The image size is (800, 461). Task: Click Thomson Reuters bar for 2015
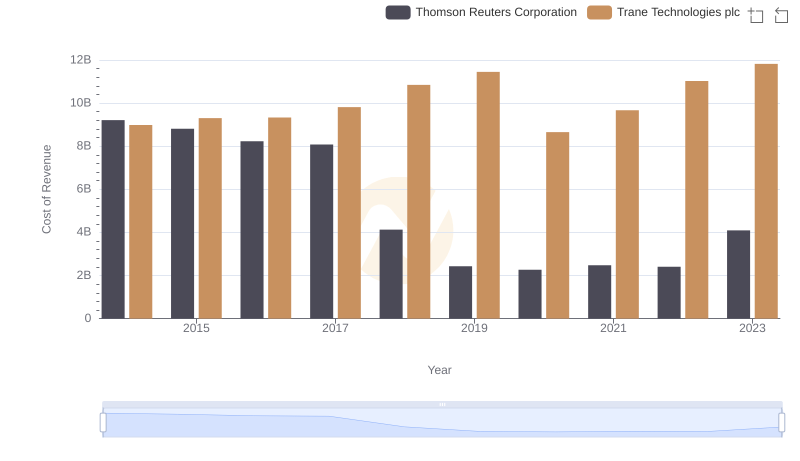point(183,223)
